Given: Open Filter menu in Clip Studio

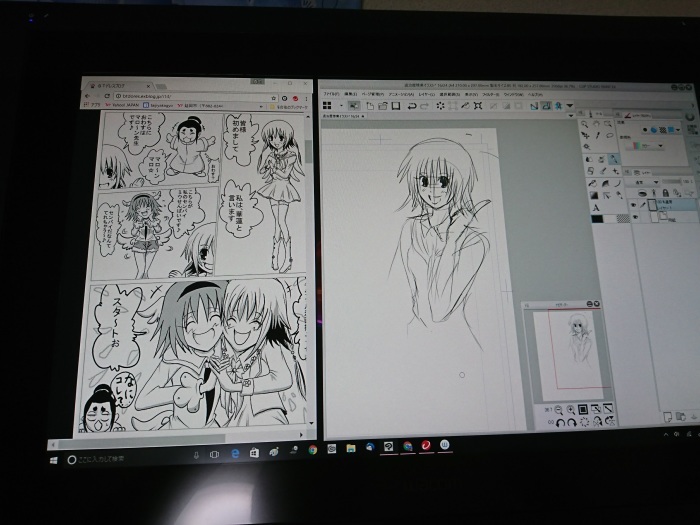Looking at the screenshot, I should tap(491, 95).
